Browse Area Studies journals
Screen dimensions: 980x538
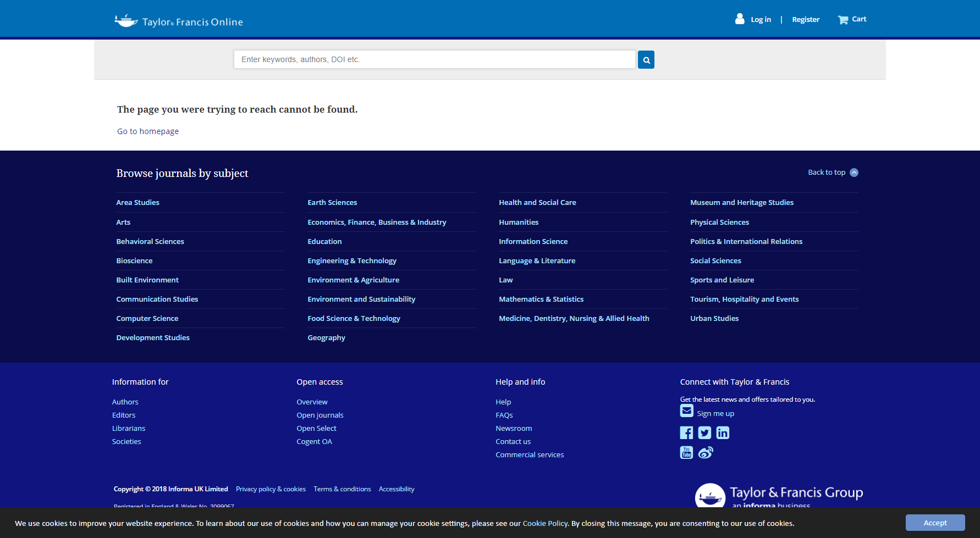pos(138,203)
